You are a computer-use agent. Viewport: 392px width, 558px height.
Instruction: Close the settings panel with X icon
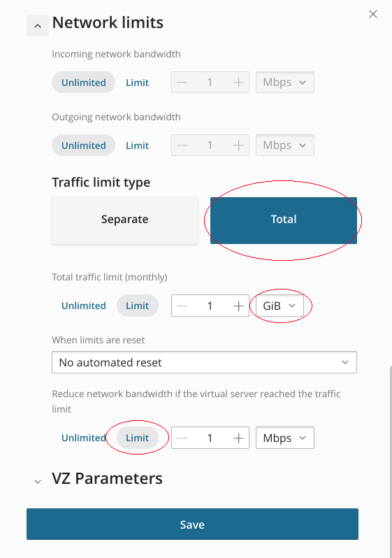373,14
